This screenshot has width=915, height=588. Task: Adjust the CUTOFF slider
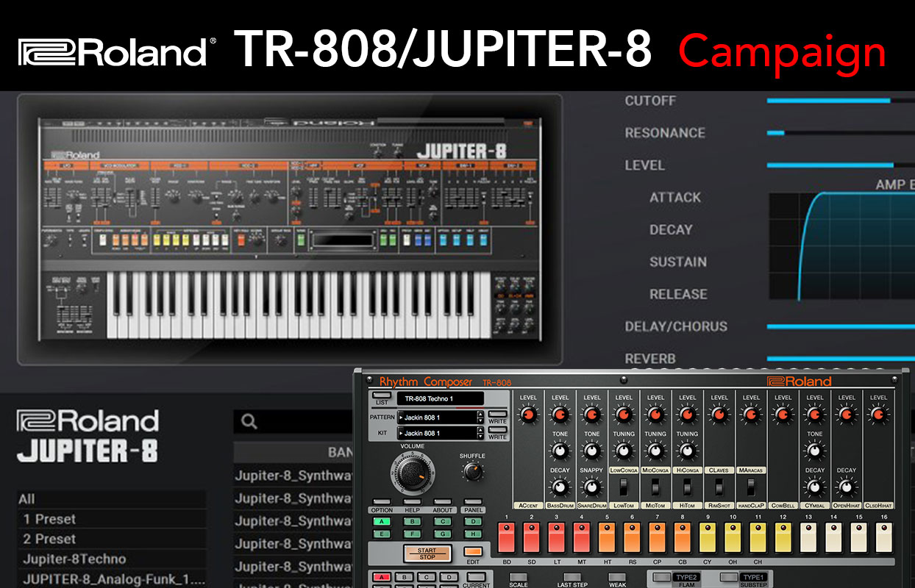(841, 101)
